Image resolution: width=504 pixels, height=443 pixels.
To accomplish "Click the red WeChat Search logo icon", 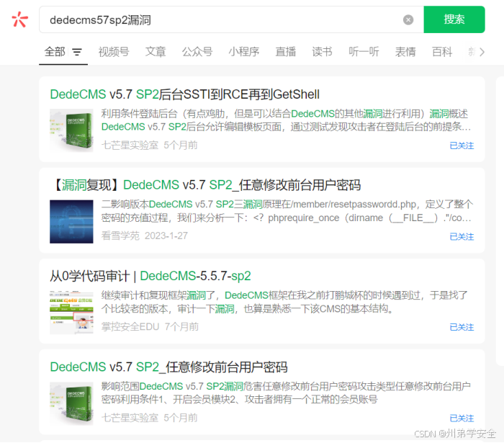I will pos(20,19).
